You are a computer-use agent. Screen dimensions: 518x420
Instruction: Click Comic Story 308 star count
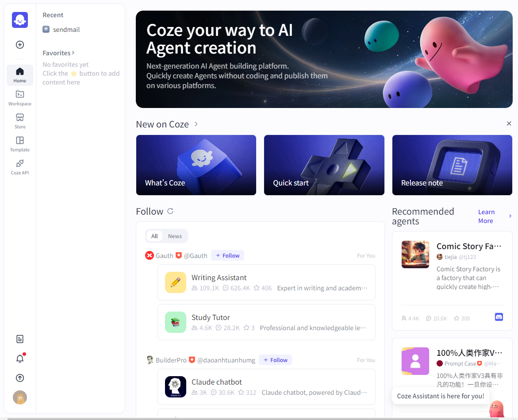pos(462,318)
